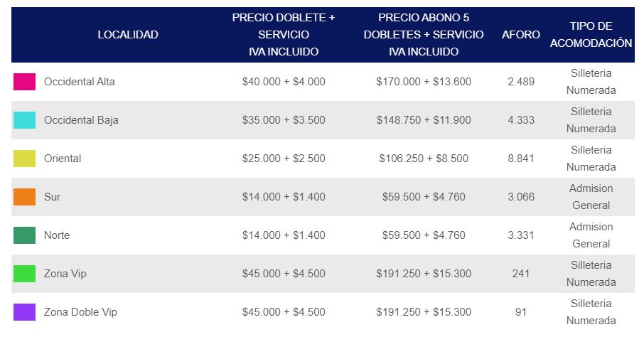Image resolution: width=644 pixels, height=337 pixels.
Task: Select the cyan Occidental Baja swatch
Action: (24, 120)
